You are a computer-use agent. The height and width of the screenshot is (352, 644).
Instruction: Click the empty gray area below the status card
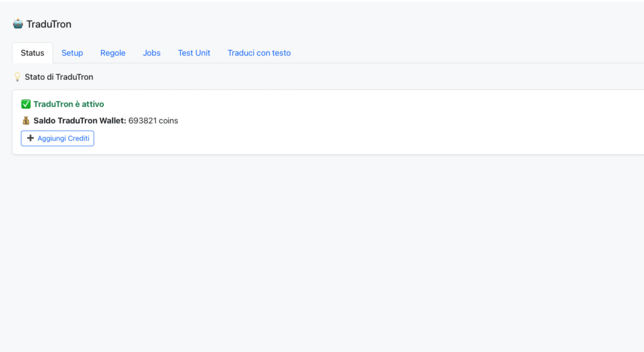tap(314, 251)
